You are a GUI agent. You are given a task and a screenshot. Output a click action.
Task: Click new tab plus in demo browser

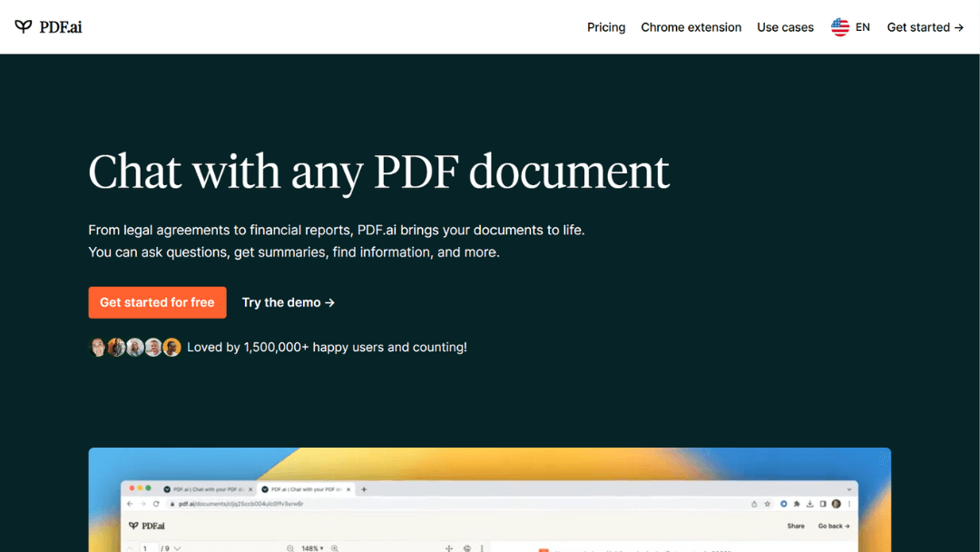[x=365, y=488]
